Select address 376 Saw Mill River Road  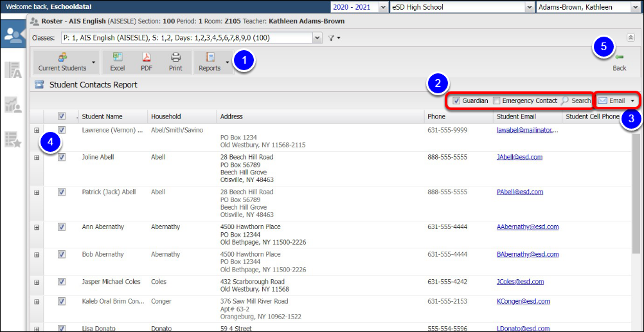pos(255,302)
